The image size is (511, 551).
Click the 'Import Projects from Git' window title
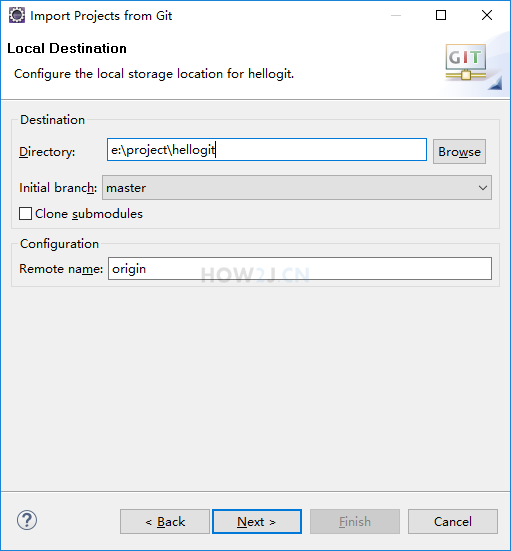click(x=101, y=16)
